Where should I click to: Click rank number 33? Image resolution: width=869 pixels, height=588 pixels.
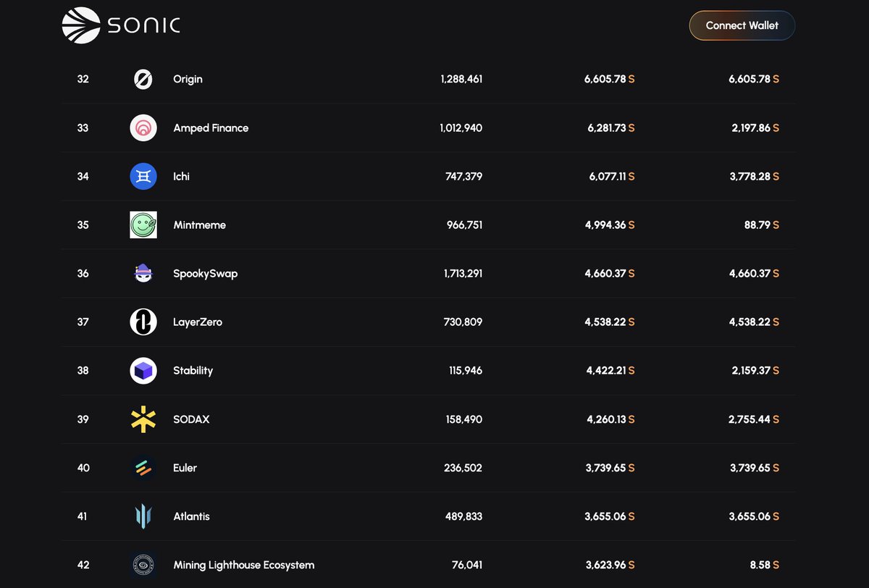(x=83, y=127)
